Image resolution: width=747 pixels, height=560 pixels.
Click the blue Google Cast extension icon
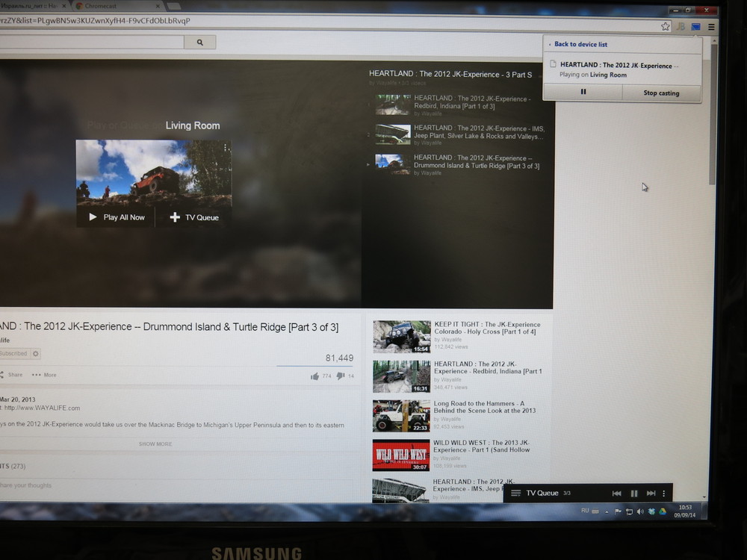(696, 27)
